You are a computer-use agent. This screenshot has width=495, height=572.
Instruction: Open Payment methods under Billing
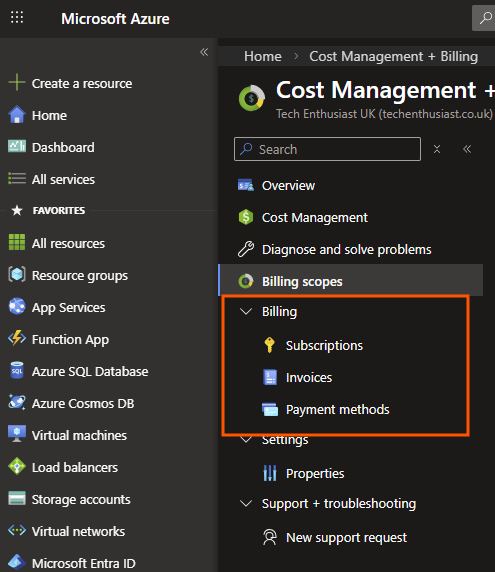click(337, 410)
